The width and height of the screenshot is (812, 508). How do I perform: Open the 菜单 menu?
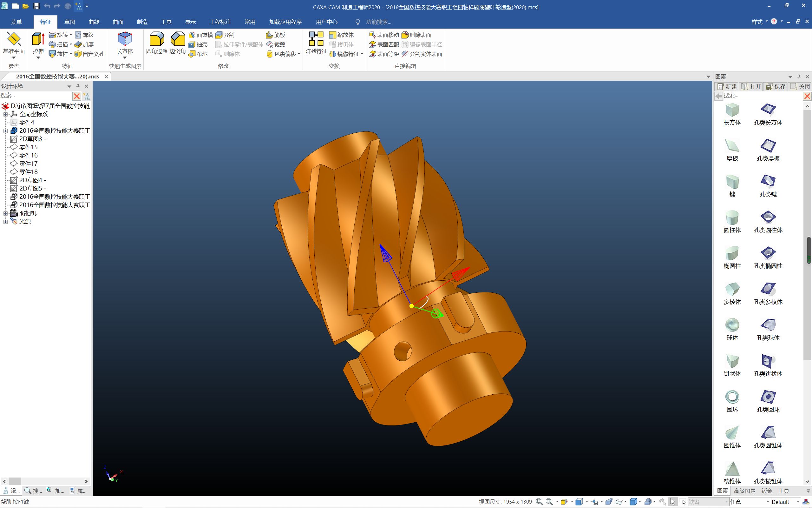click(x=16, y=22)
